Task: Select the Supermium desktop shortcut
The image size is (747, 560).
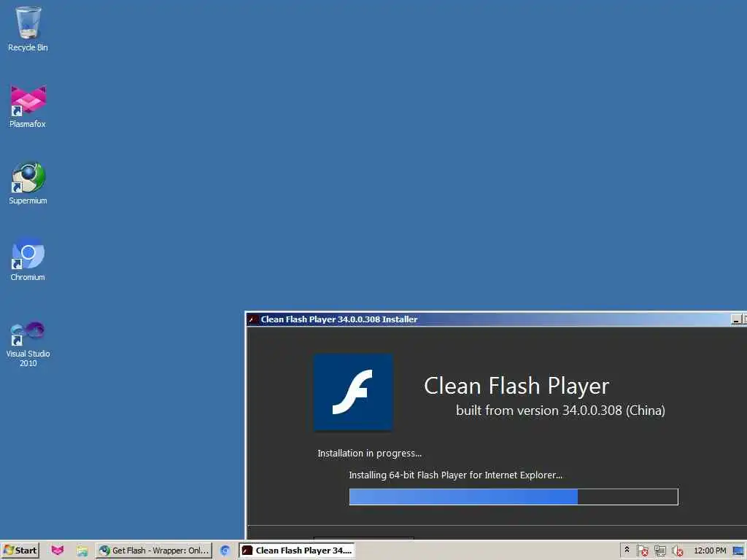Action: point(28,183)
